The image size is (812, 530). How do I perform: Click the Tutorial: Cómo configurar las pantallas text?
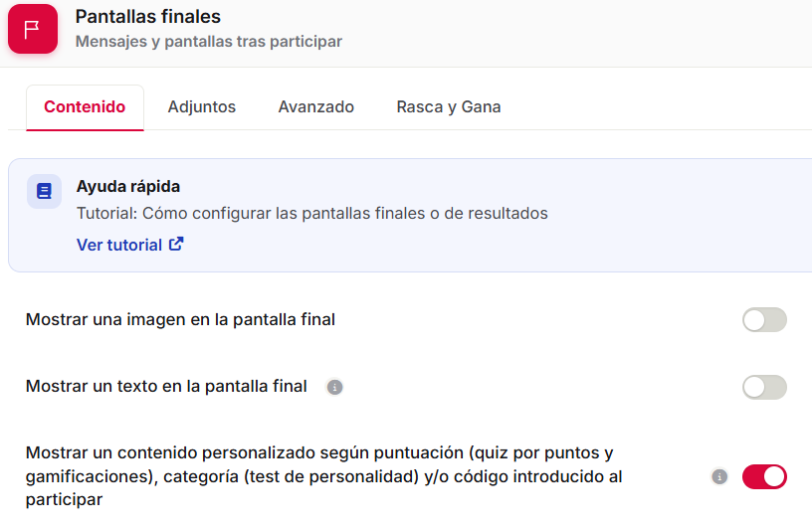[x=312, y=213]
